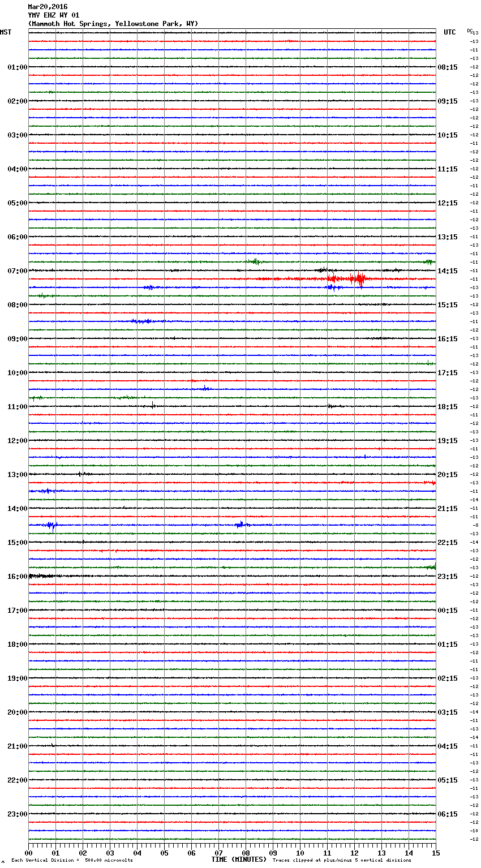This screenshot has height=868, width=481.
Task: Click the 23:15 UTC time label
Action: [x=448, y=577]
